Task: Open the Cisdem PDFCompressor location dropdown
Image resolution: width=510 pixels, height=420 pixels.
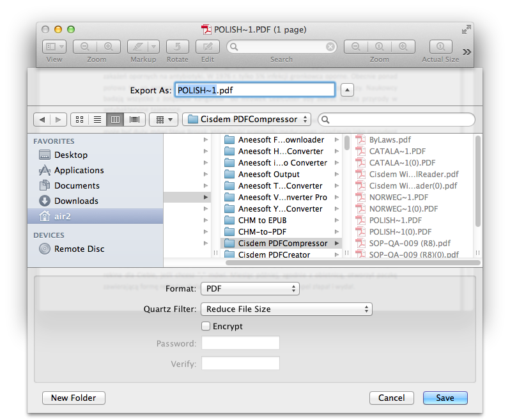Action: [247, 120]
